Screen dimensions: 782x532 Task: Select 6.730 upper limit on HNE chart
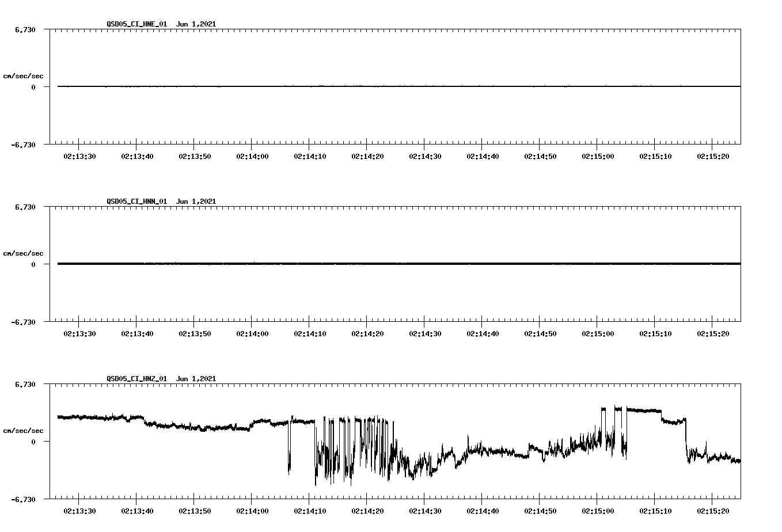(x=25, y=29)
